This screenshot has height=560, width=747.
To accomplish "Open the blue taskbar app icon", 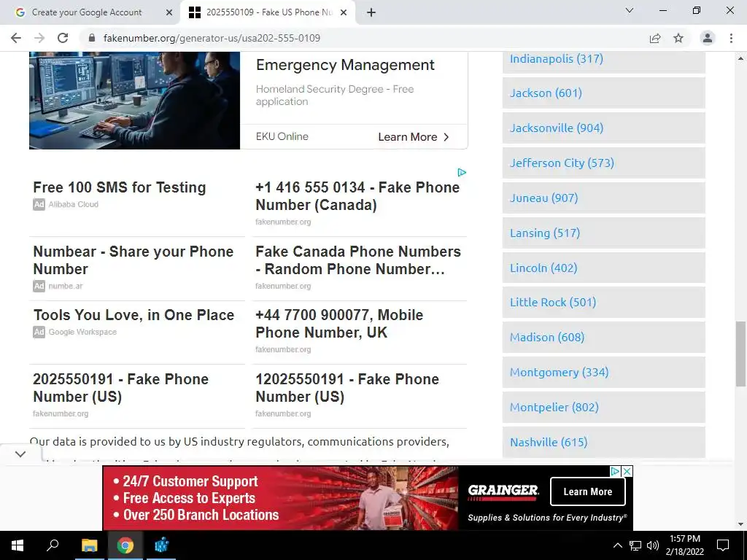I will [x=161, y=545].
